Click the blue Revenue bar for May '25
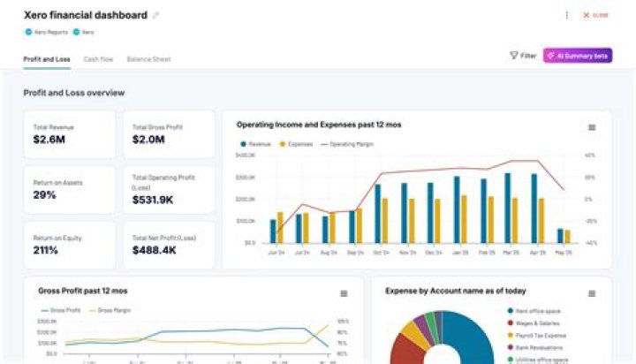The image size is (636, 364). click(x=560, y=236)
